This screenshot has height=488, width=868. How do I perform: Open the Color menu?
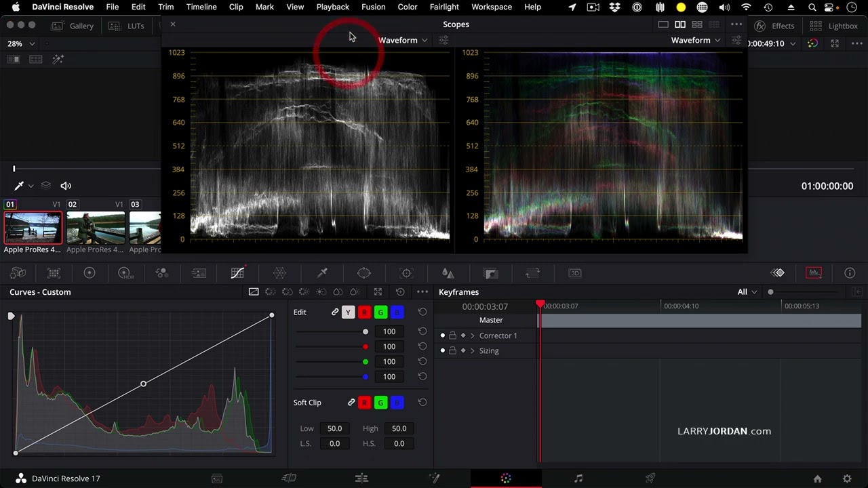click(408, 7)
